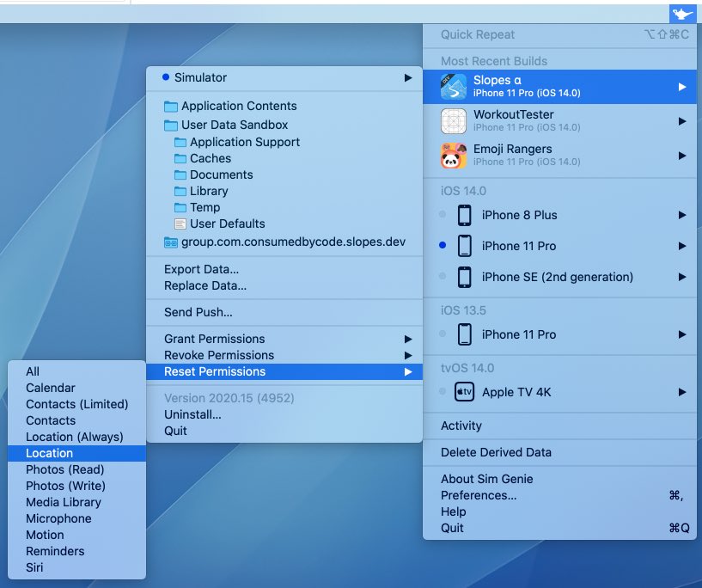Expand the Emoji Rangers submenu arrow
Viewport: 702px width, 588px height.
(x=682, y=156)
